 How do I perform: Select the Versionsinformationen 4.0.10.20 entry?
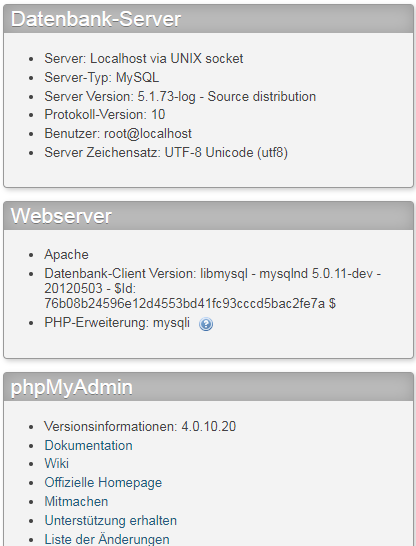pos(140,426)
